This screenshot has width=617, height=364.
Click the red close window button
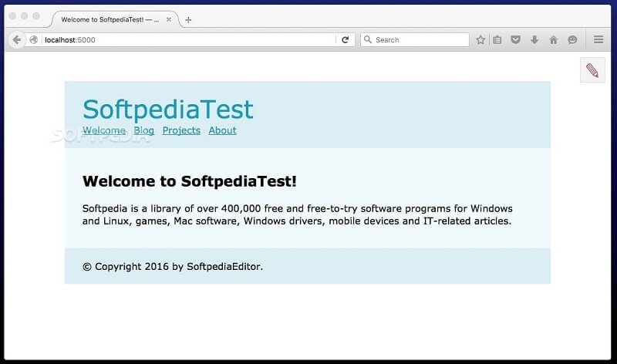click(12, 15)
